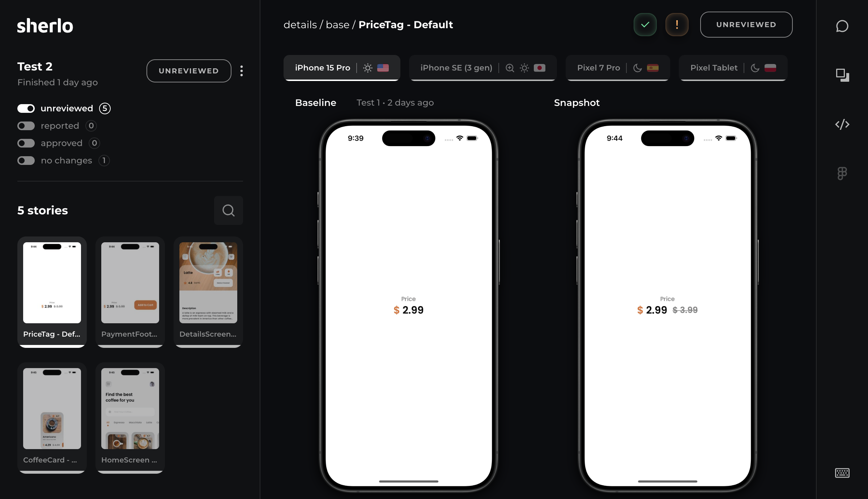
Task: Click the Japan flag in iPhone SE tab
Action: click(x=539, y=68)
